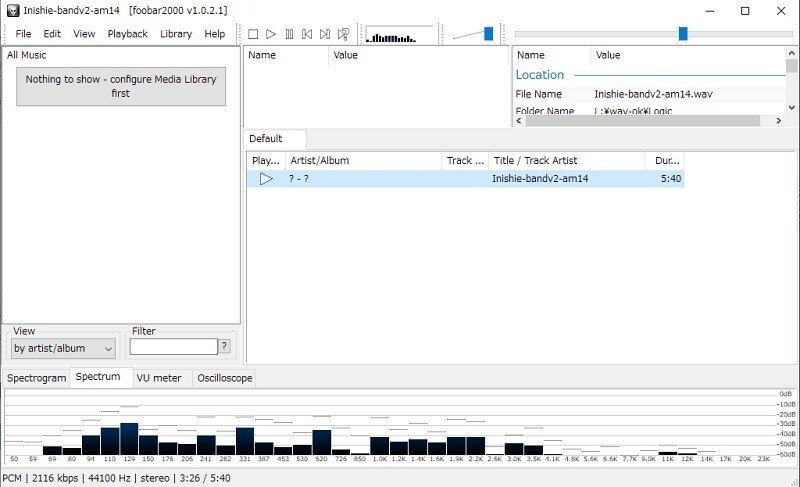Sort by Title / Track Artist column header
Image resolution: width=800 pixels, height=487 pixels.
pyautogui.click(x=566, y=161)
